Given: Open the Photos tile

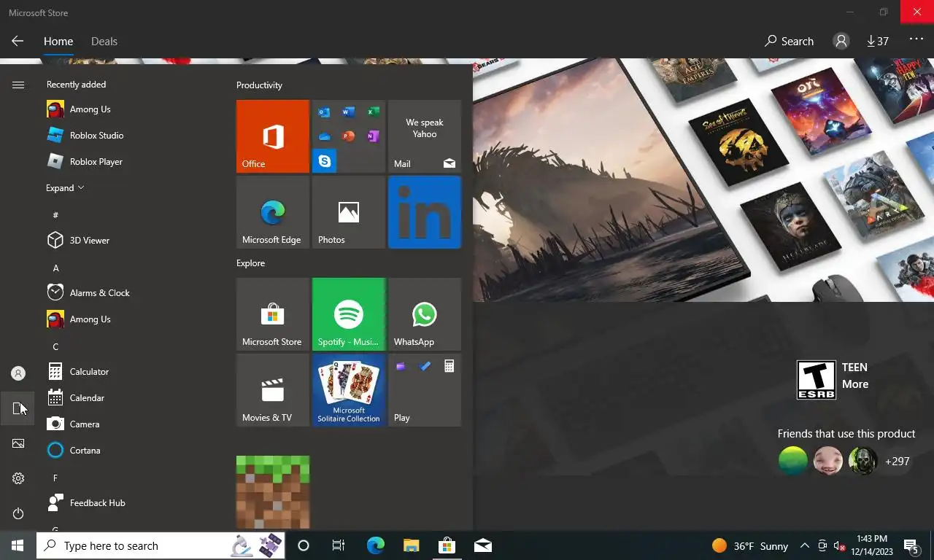Looking at the screenshot, I should click(x=349, y=212).
